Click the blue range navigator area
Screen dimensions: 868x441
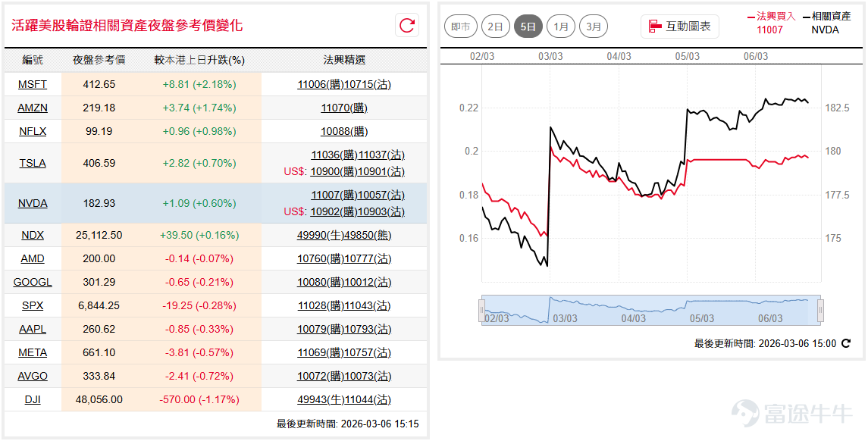(x=651, y=311)
